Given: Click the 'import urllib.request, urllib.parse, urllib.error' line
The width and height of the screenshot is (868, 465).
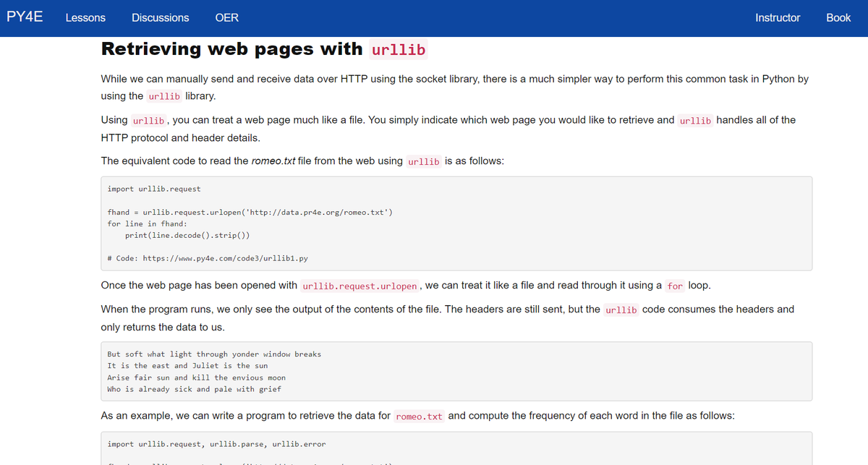Looking at the screenshot, I should point(216,444).
